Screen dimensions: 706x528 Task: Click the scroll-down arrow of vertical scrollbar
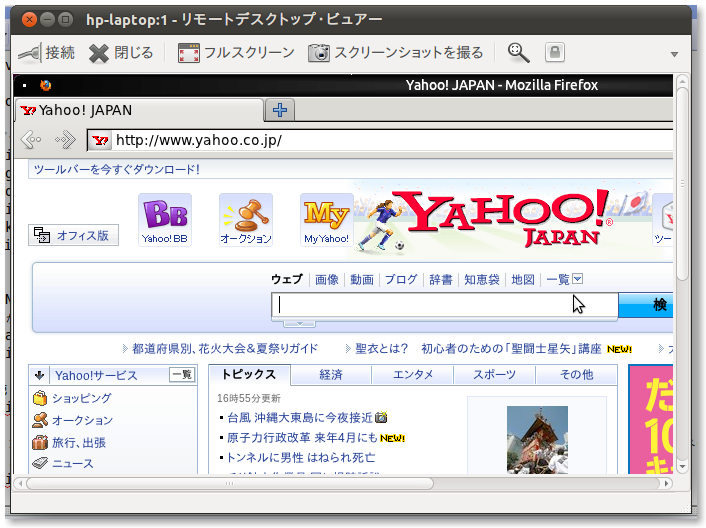[683, 467]
